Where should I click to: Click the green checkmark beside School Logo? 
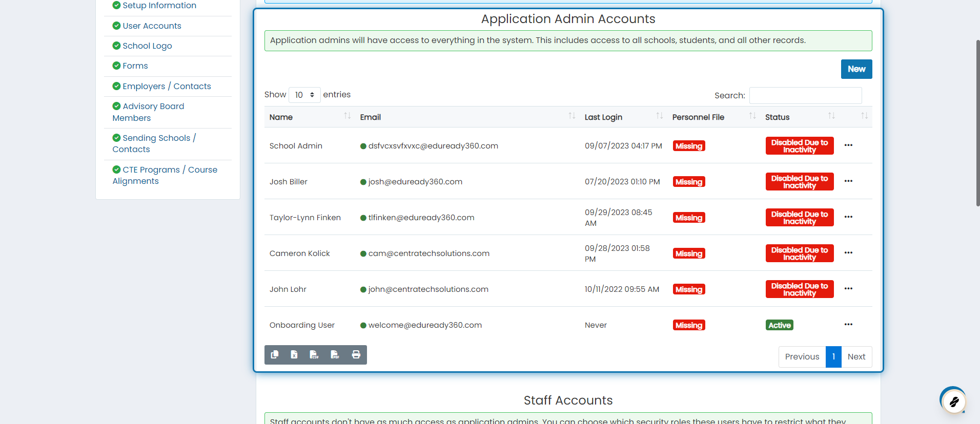[x=116, y=46]
